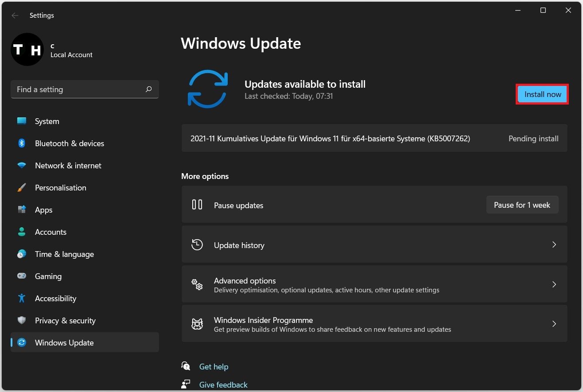Click the Bluetooth icon in sidebar

pyautogui.click(x=22, y=144)
